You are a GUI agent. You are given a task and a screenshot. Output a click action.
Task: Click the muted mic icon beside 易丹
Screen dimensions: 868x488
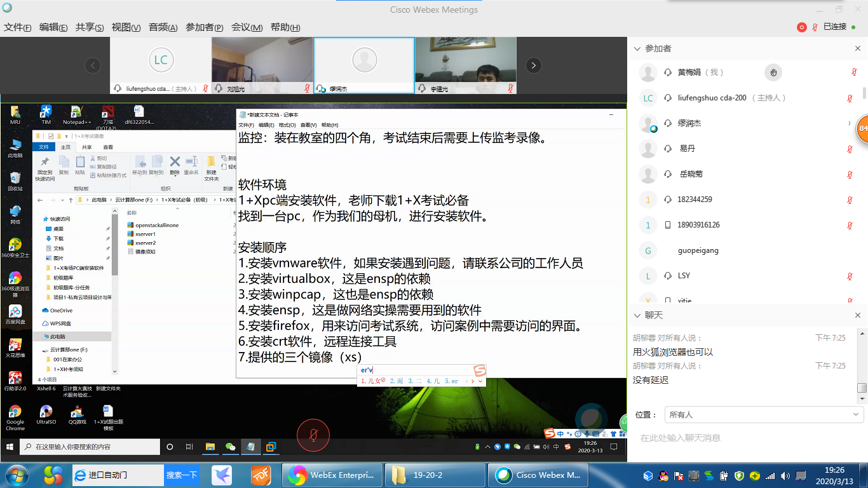[850, 149]
